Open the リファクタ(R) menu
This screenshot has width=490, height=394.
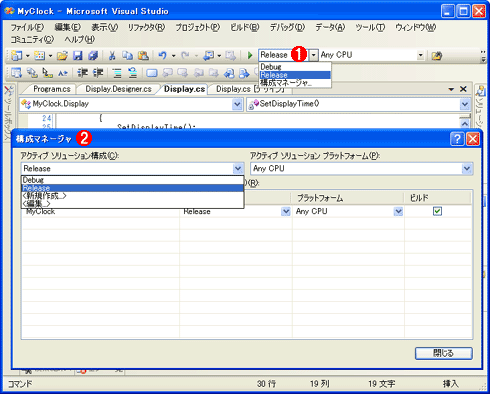pyautogui.click(x=146, y=27)
